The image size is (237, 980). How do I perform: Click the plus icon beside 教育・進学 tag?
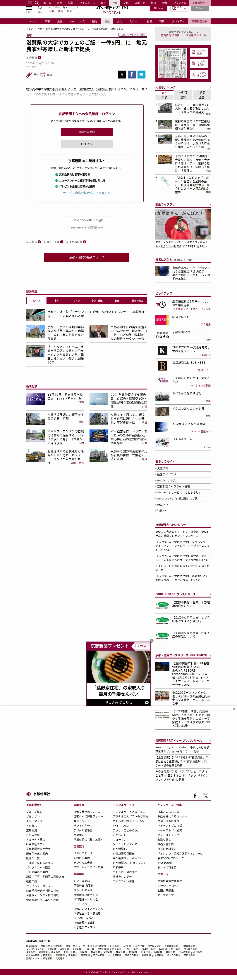(62, 242)
